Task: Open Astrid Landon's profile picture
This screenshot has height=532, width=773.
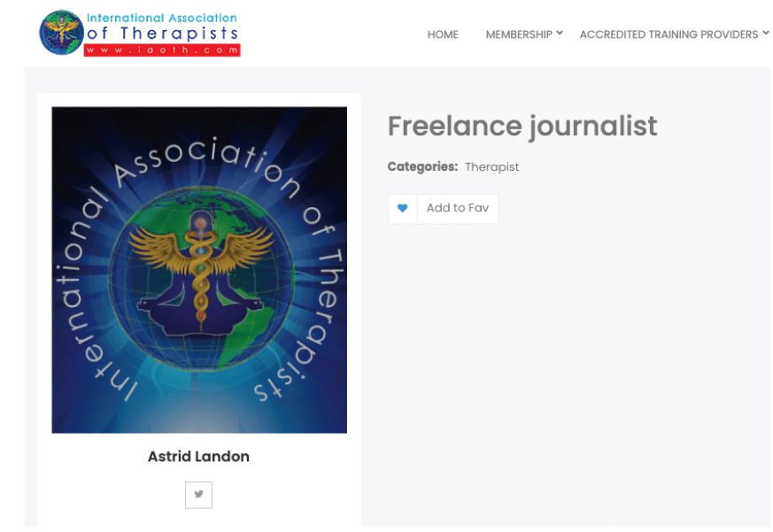Action: (199, 270)
